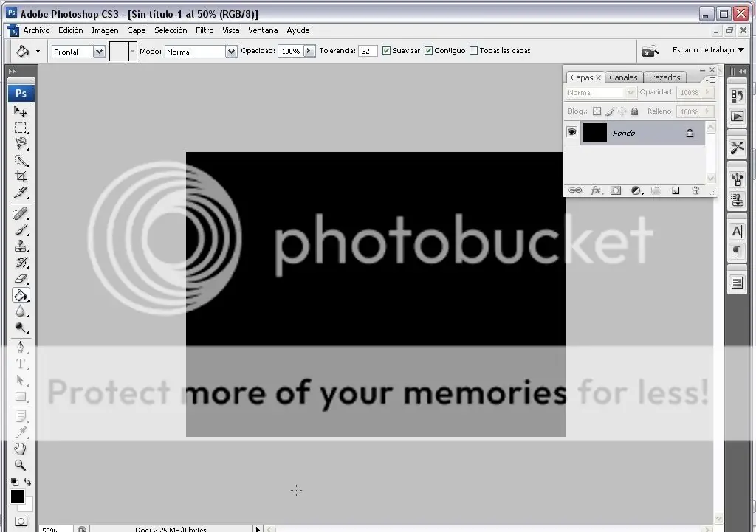Open the Layer Comps panel icon
Viewport: 756px width, 532px height.
[x=738, y=283]
